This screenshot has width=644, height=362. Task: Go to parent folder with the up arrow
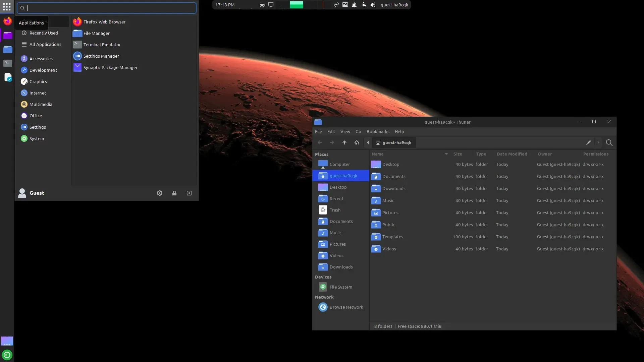coord(344,142)
